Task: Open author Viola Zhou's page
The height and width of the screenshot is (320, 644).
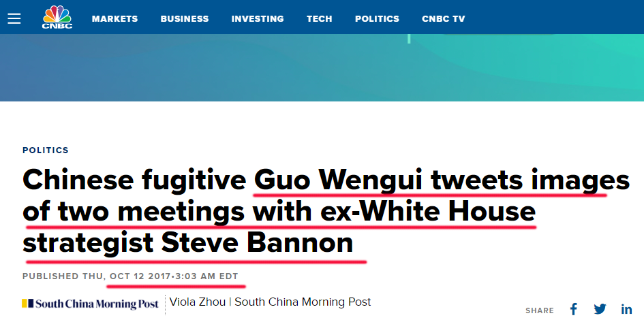Action: coord(197,302)
